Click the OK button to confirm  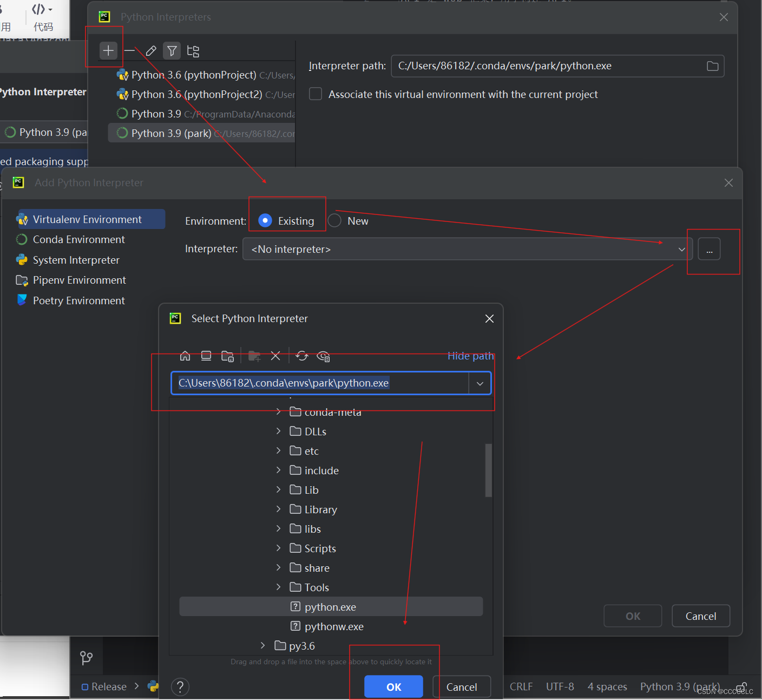(x=393, y=686)
